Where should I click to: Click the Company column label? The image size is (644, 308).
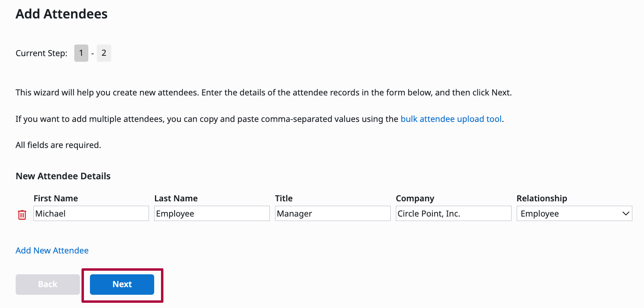coord(415,199)
